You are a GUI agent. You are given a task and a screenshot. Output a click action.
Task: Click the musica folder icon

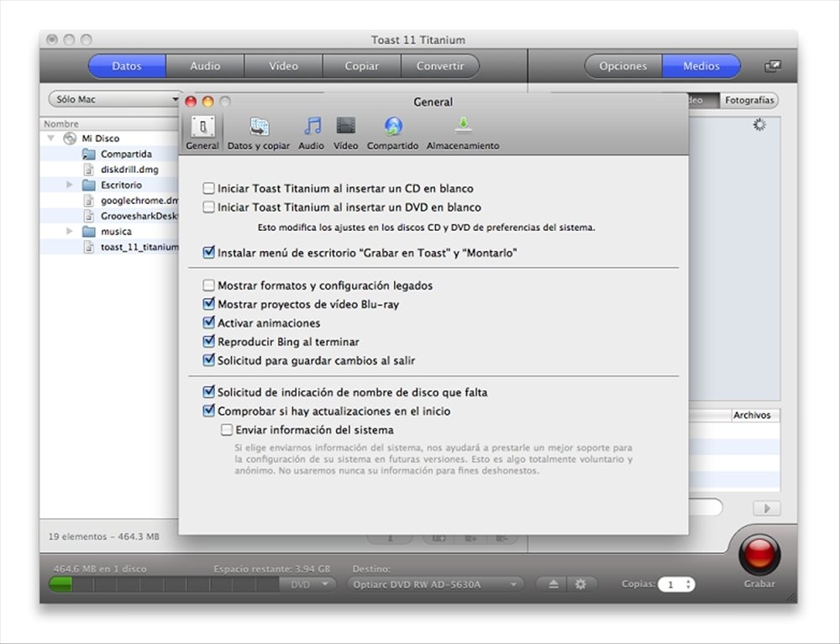pos(88,232)
